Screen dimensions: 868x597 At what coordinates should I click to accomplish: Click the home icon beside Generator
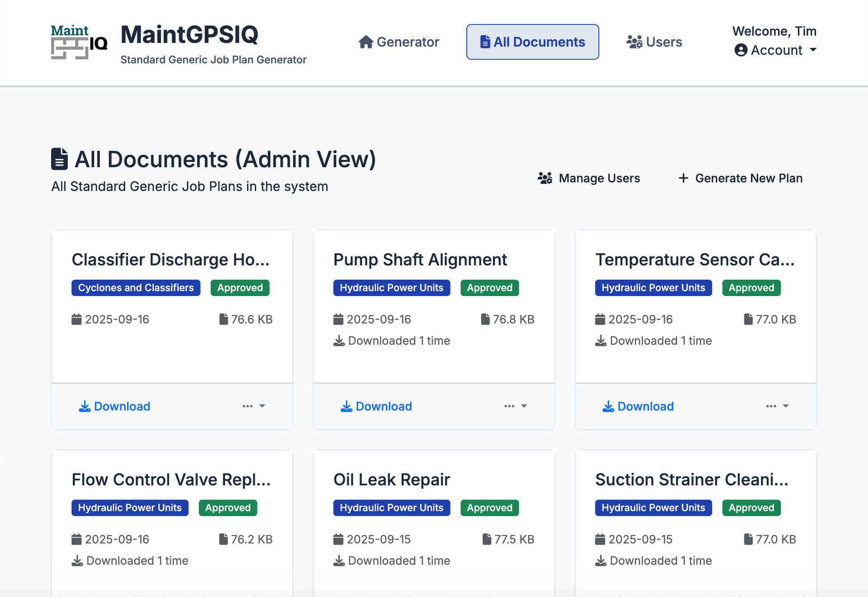click(x=366, y=42)
